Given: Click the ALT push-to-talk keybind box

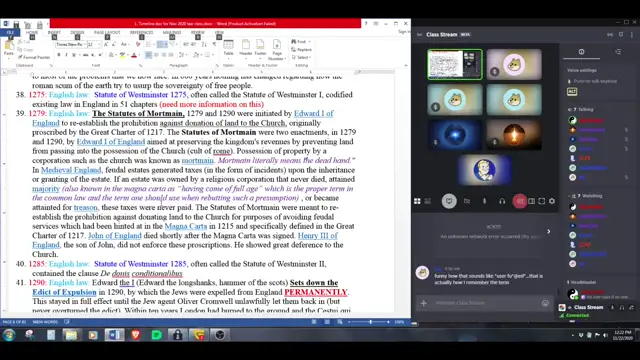Looking at the screenshot, I should [x=572, y=92].
